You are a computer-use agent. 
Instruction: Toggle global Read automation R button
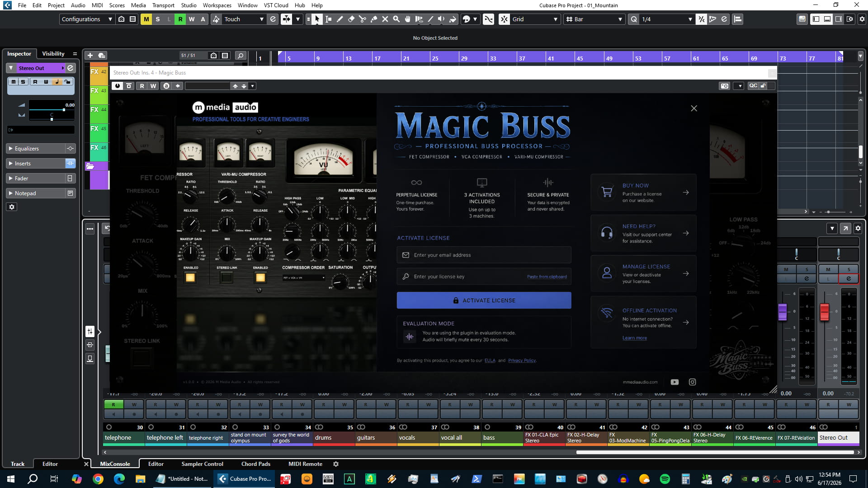coord(180,19)
